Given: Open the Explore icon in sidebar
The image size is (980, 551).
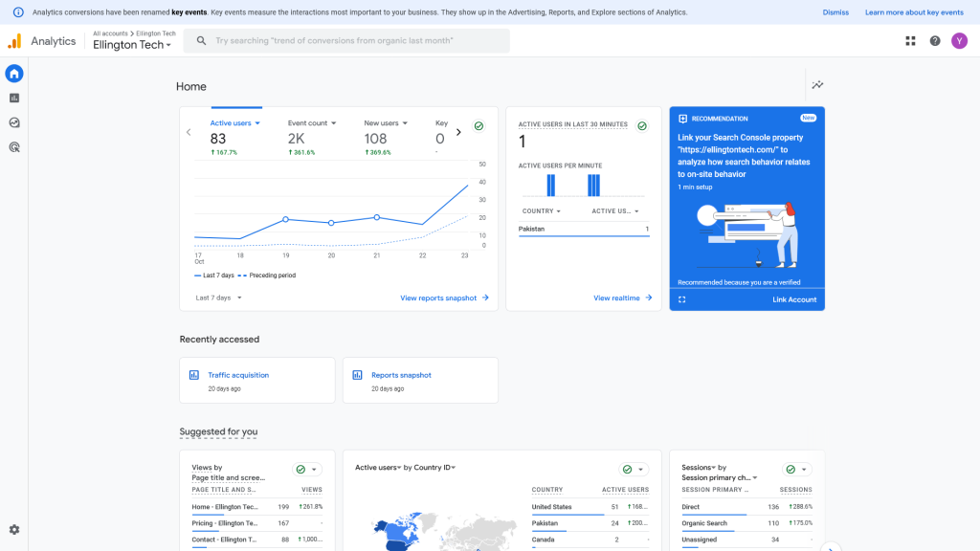Looking at the screenshot, I should (14, 122).
